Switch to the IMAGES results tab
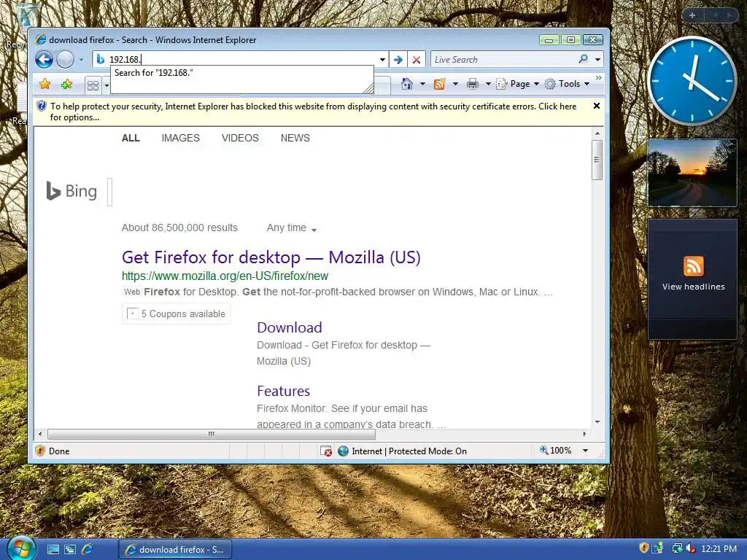747x560 pixels. click(181, 138)
